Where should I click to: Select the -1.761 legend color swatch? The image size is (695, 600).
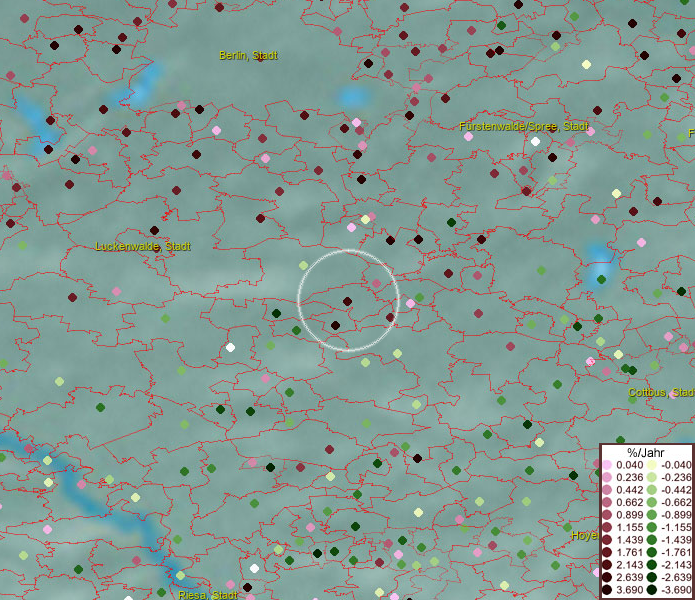click(x=652, y=552)
